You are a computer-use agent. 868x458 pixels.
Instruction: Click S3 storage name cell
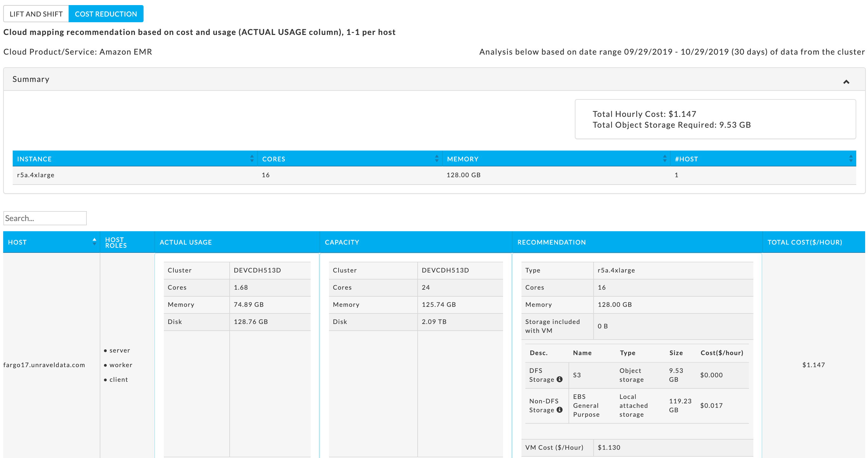point(577,375)
